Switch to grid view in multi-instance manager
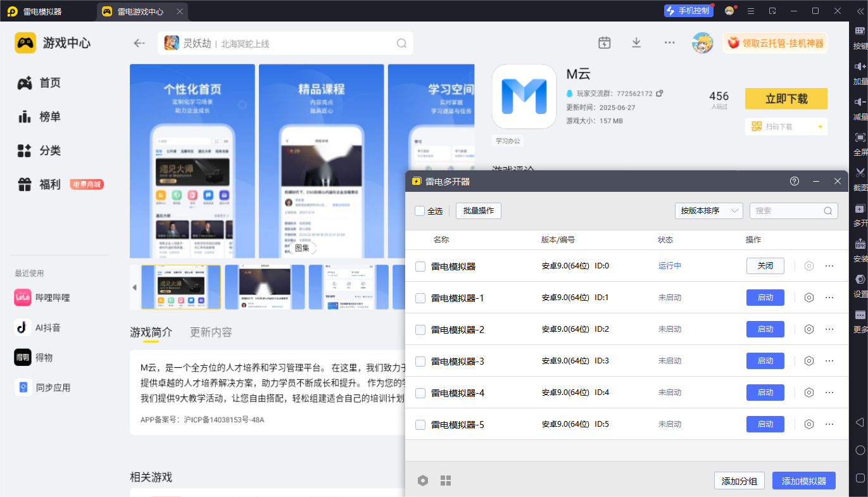This screenshot has height=497, width=868. point(446,481)
